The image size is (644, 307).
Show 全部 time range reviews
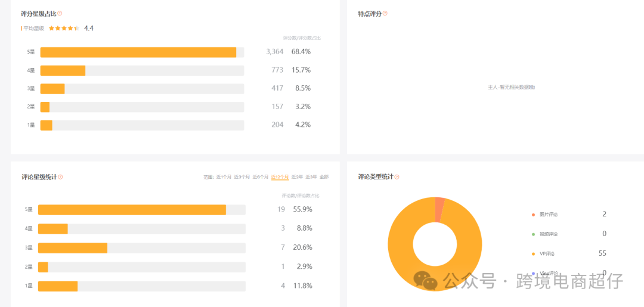pyautogui.click(x=324, y=177)
